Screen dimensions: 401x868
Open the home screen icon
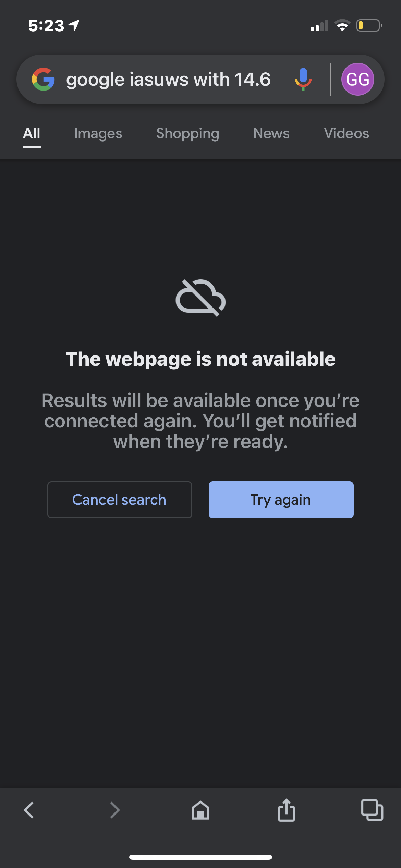pyautogui.click(x=200, y=810)
